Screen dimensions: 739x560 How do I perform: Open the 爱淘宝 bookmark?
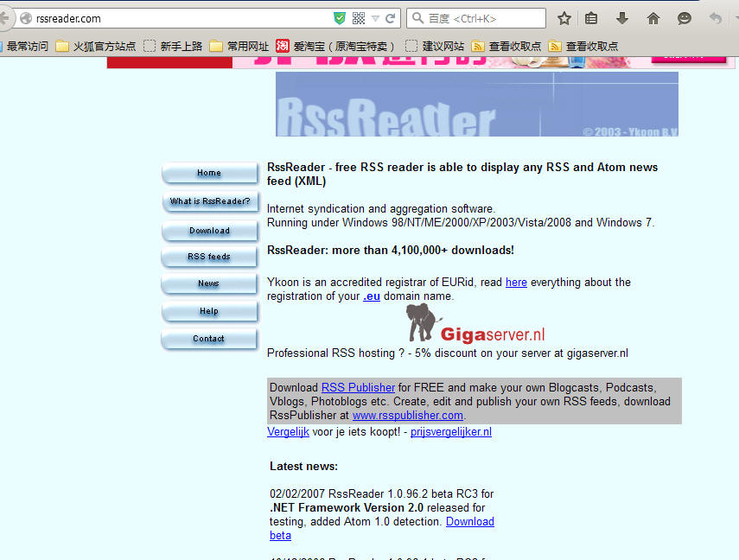tap(335, 46)
